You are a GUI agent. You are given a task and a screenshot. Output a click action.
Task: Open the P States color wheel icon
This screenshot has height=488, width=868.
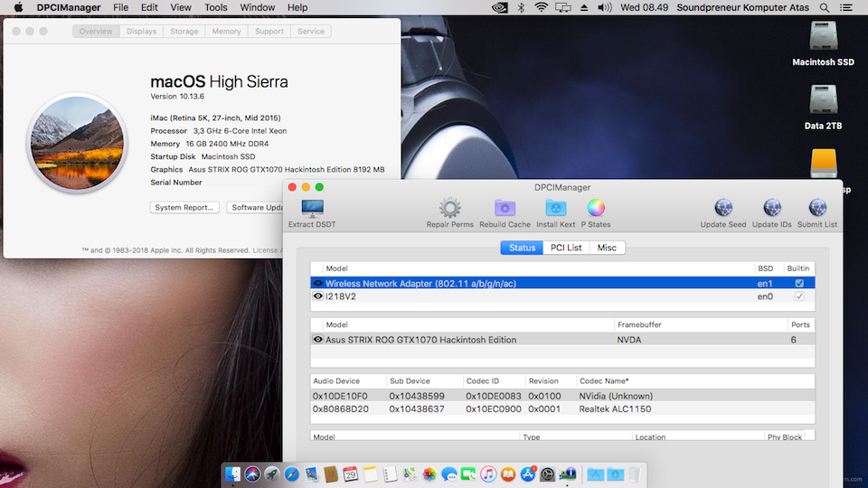click(596, 208)
